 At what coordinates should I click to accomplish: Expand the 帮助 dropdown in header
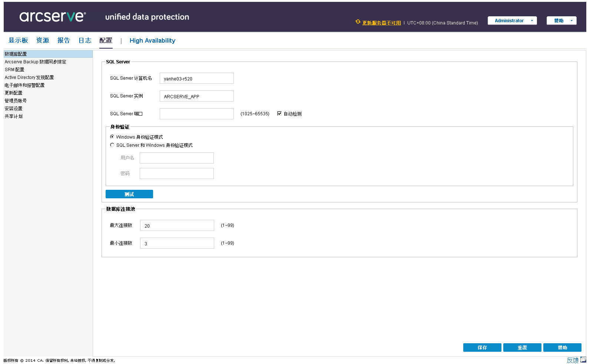(x=561, y=21)
